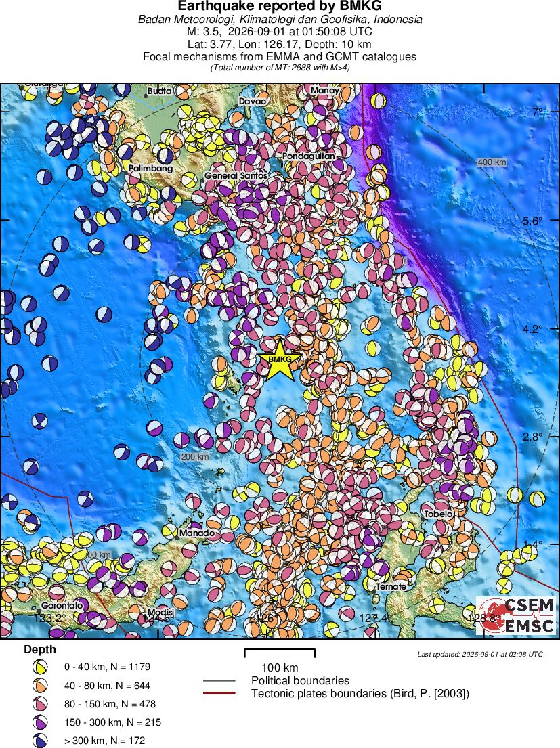
Task: Click the Ternate city label
Action: [x=391, y=586]
